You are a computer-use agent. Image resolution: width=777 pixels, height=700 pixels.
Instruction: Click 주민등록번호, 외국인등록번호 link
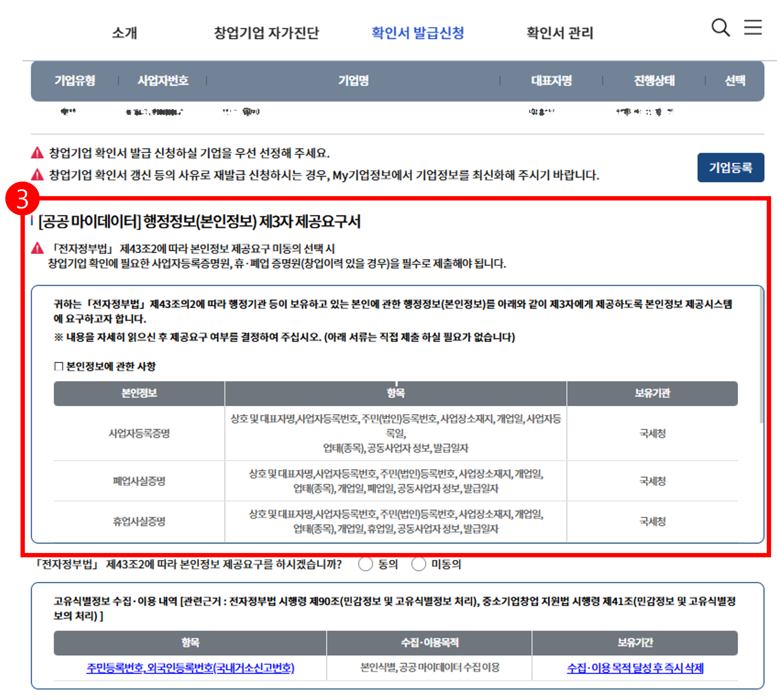tap(190, 668)
